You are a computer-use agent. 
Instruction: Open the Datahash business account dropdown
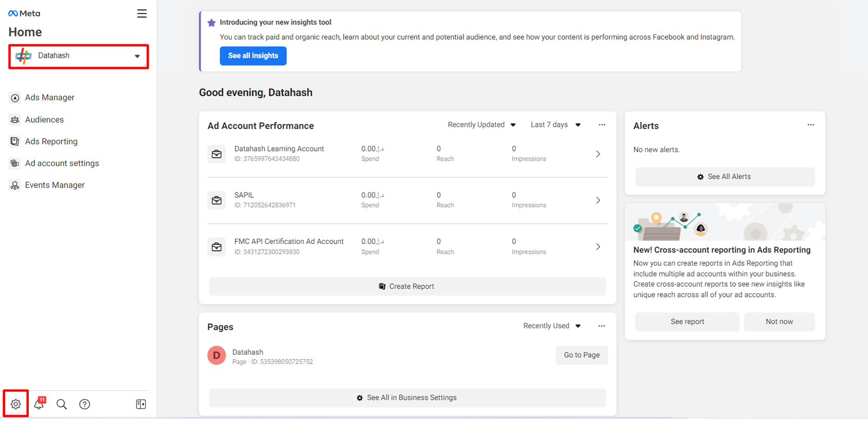[x=78, y=56]
